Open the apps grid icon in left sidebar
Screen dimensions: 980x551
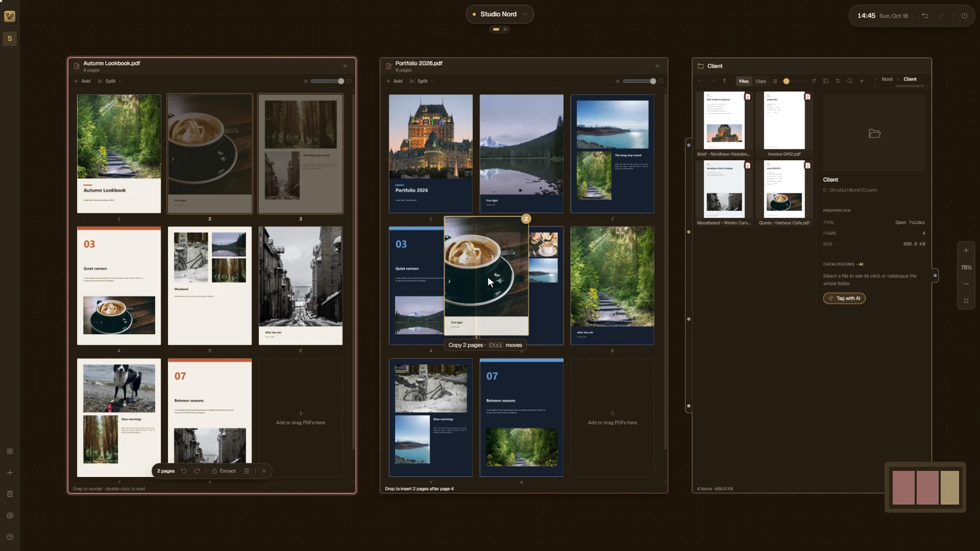point(10,451)
